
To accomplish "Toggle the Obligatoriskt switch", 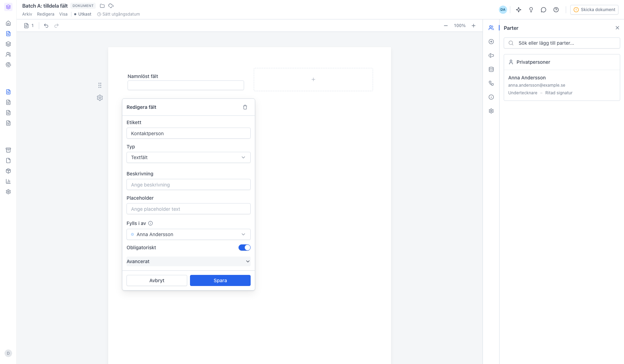I will tap(244, 248).
